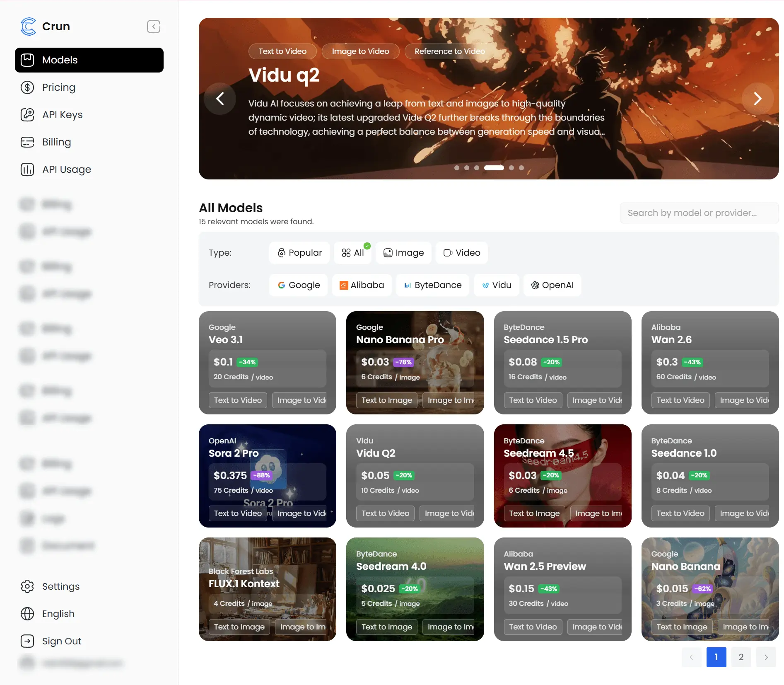Click the Pricing dollar icon
The image size is (784, 685).
(x=27, y=87)
